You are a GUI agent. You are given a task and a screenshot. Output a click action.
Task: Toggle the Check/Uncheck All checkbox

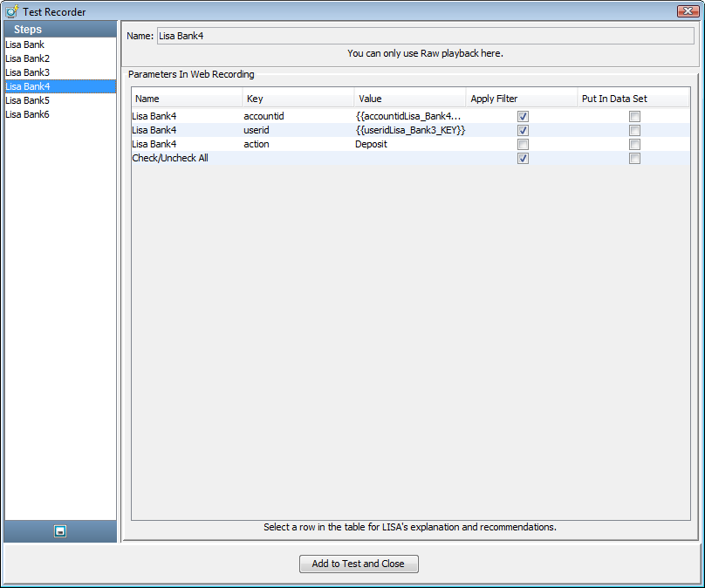(x=522, y=158)
